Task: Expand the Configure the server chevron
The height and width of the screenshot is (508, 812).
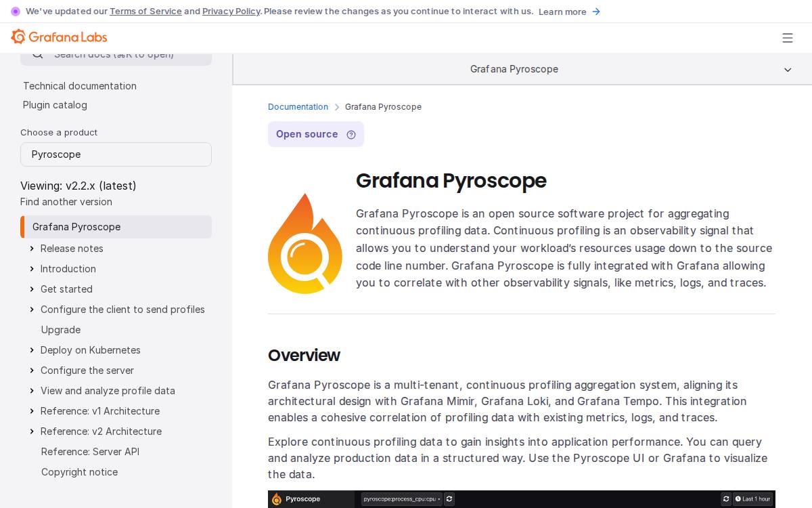Action: 32,371
